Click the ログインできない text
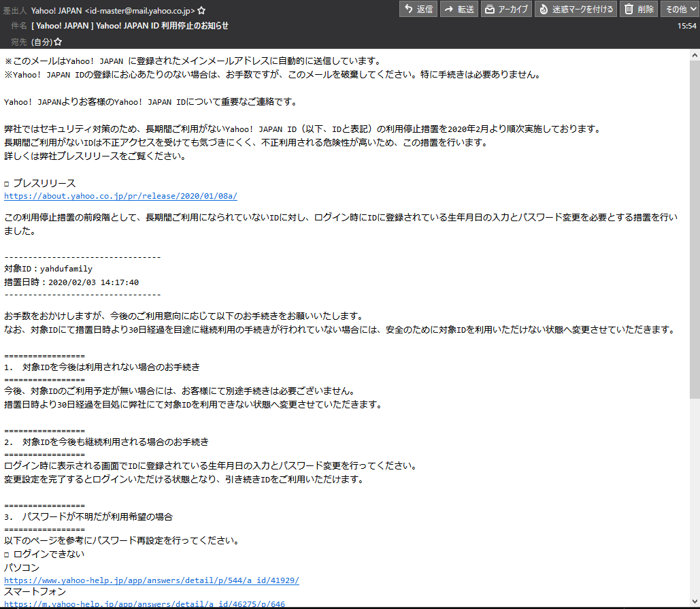 click(x=49, y=554)
